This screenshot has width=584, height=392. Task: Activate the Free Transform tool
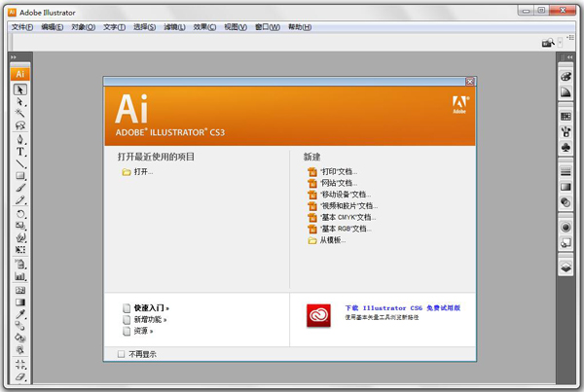[x=20, y=249]
